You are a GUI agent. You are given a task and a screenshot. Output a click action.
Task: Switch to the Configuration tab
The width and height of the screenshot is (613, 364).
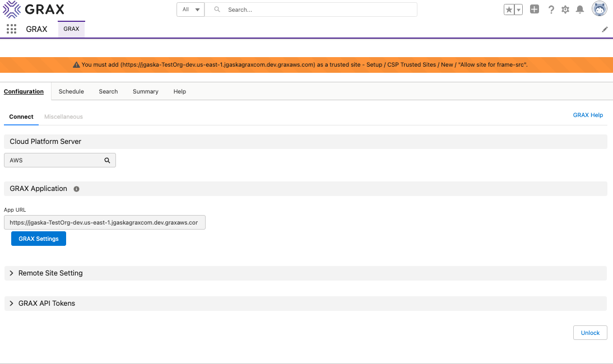pyautogui.click(x=24, y=91)
